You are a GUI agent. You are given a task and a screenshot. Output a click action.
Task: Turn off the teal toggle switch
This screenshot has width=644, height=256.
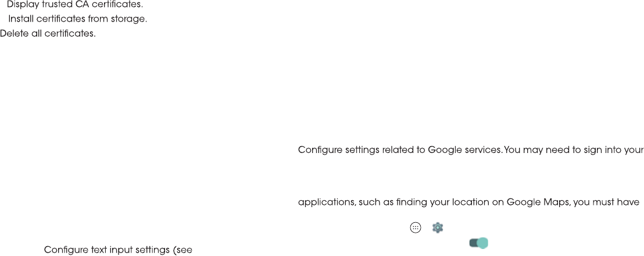pyautogui.click(x=478, y=243)
